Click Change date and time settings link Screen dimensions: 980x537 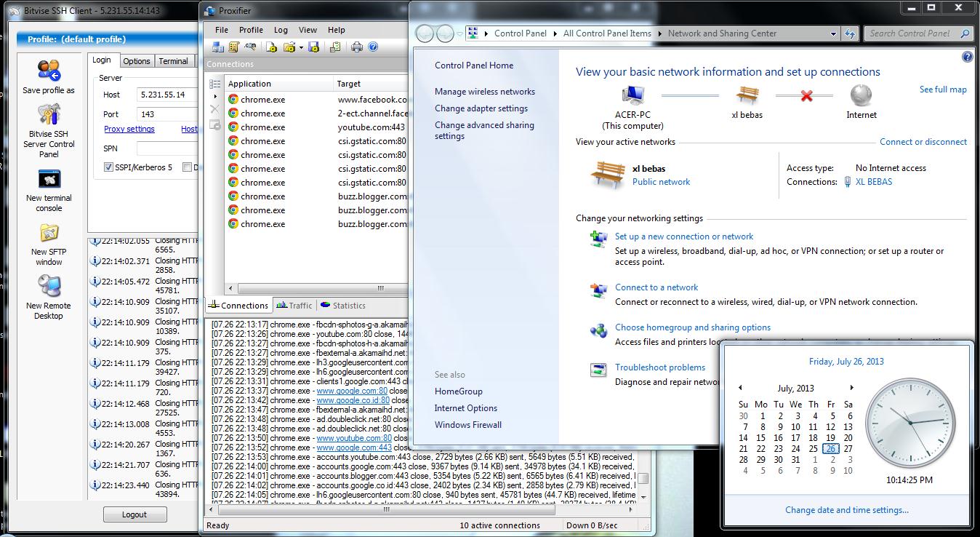tap(847, 510)
